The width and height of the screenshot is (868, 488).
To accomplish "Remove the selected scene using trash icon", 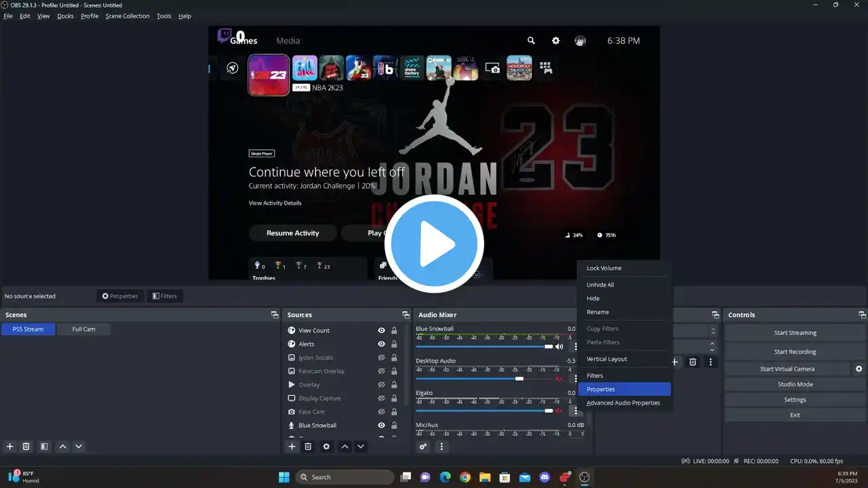I will tap(26, 447).
